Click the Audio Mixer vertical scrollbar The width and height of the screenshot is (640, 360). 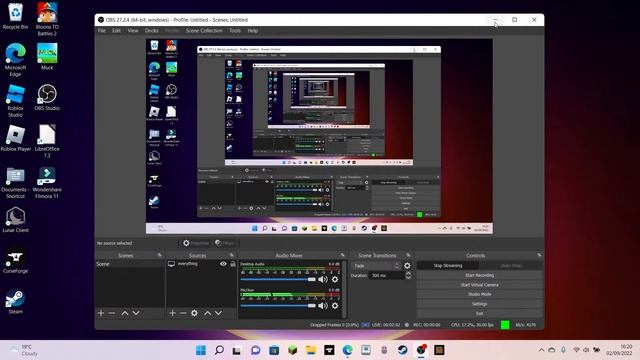coord(345,289)
